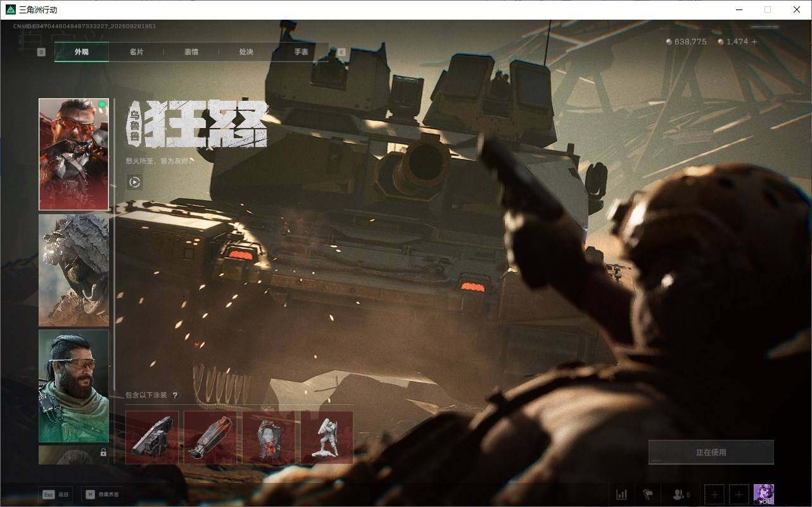This screenshot has width=812, height=507.
Task: Play the 狂怒 skin preview video
Action: pyautogui.click(x=134, y=183)
